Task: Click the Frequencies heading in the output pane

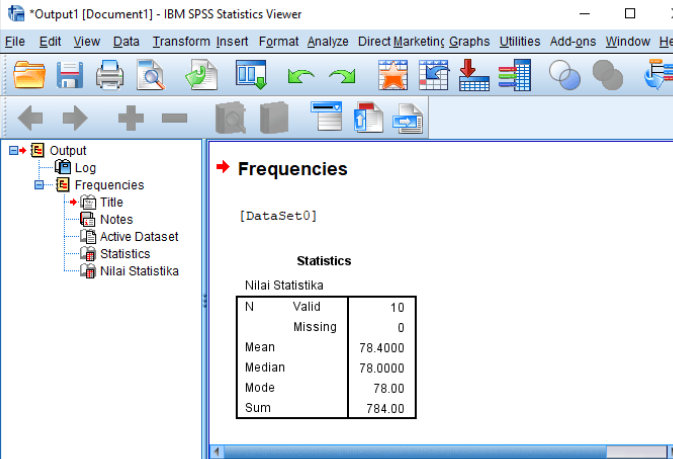Action: tap(292, 169)
